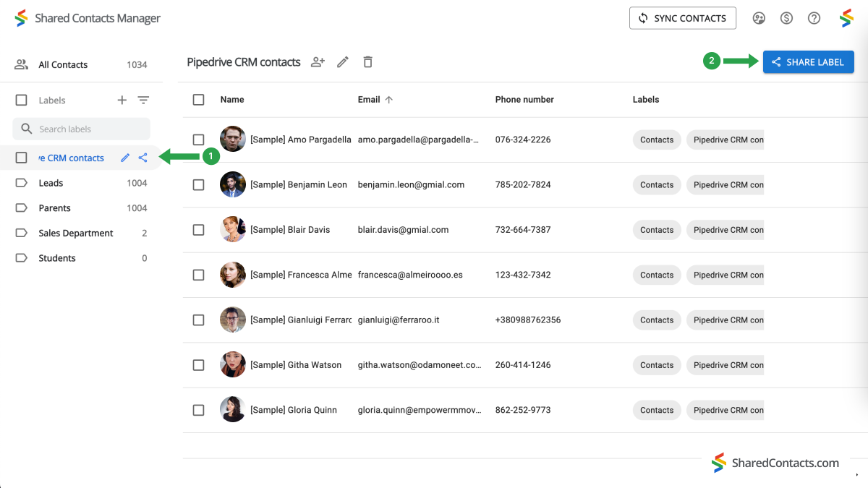Check the box for Benjamin Leon
This screenshot has width=868, height=488.
198,184
